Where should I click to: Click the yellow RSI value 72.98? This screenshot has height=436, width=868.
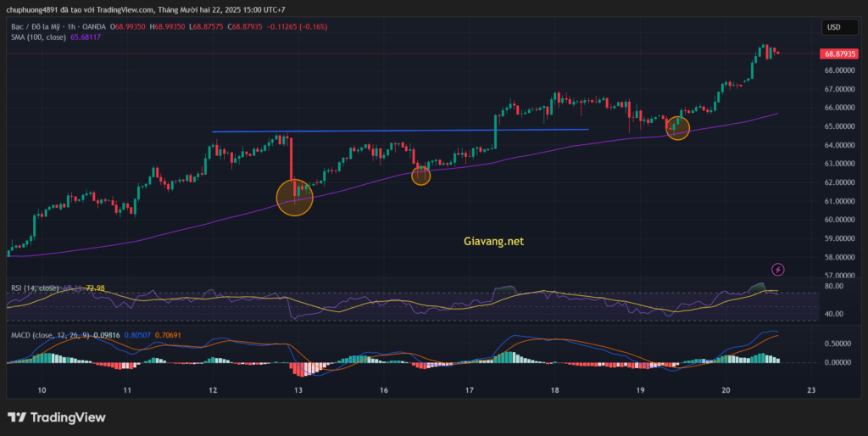click(94, 288)
